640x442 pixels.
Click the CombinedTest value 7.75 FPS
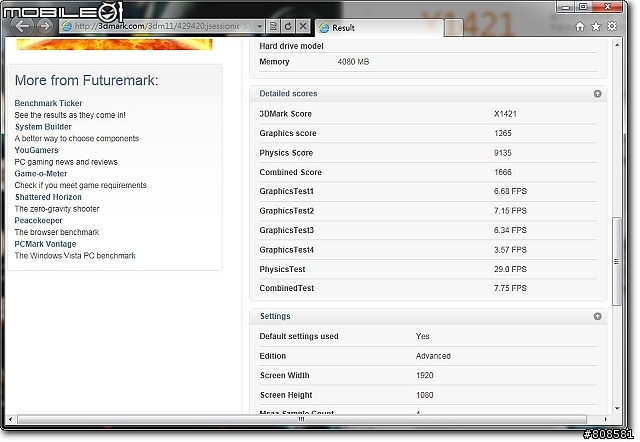510,288
